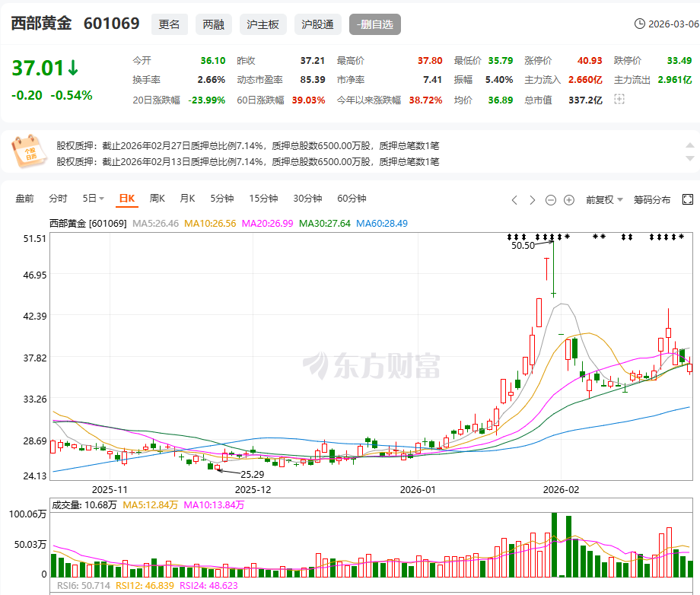
Task: Click the RSI24: 48.623 label
Action: coord(208,585)
